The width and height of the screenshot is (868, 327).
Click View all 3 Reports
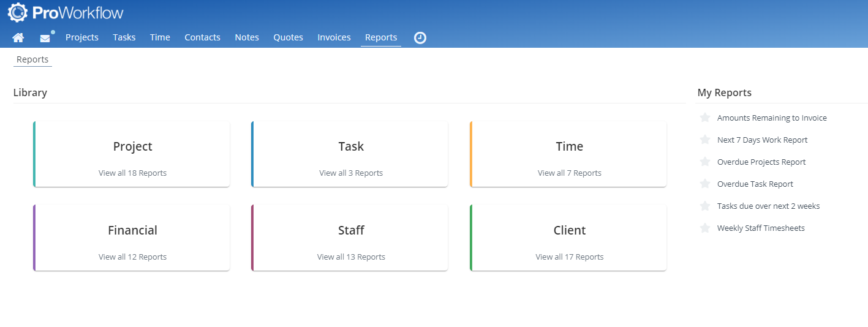(x=351, y=173)
